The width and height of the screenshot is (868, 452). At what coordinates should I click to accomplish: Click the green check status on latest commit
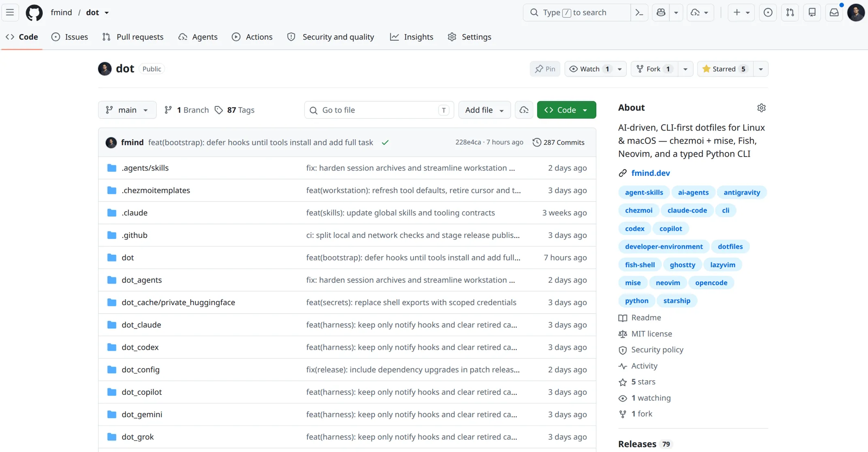(x=385, y=142)
